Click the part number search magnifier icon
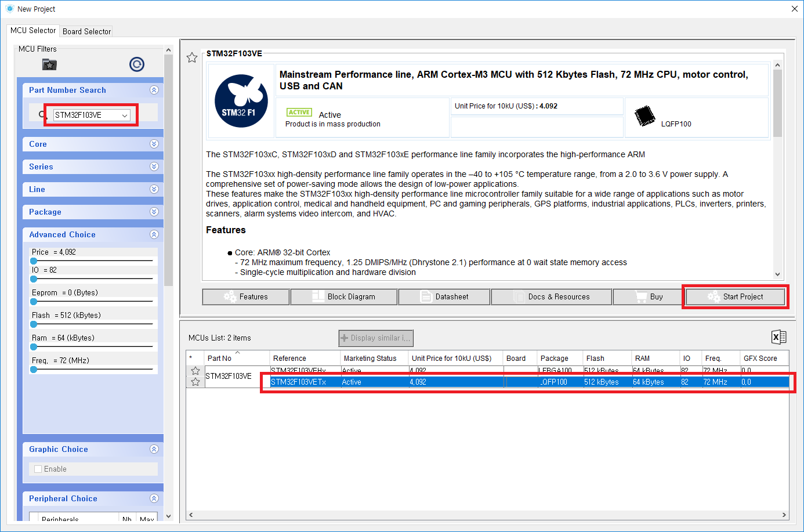 tap(43, 114)
